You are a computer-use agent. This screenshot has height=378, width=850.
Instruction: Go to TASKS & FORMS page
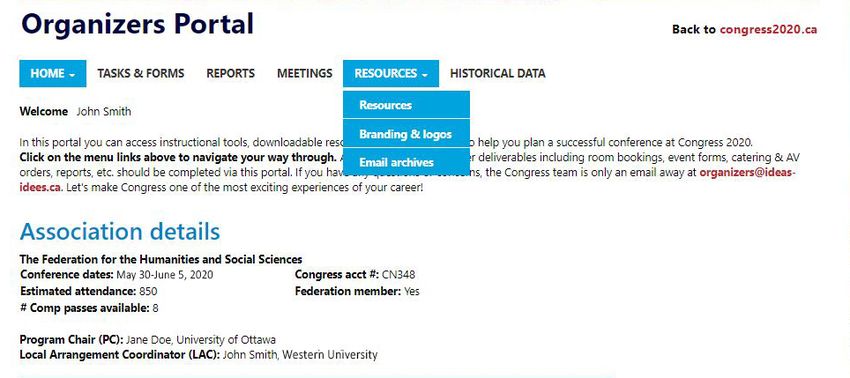[x=141, y=73]
